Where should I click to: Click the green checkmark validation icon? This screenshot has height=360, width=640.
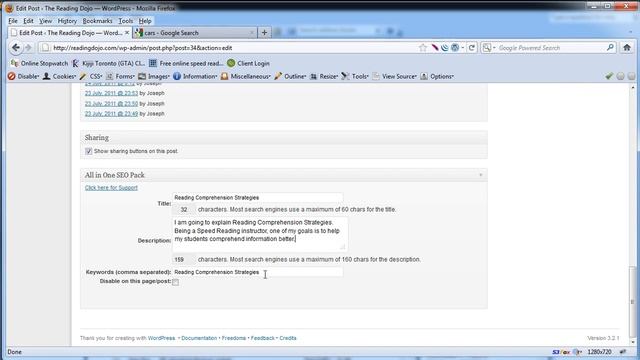(609, 76)
